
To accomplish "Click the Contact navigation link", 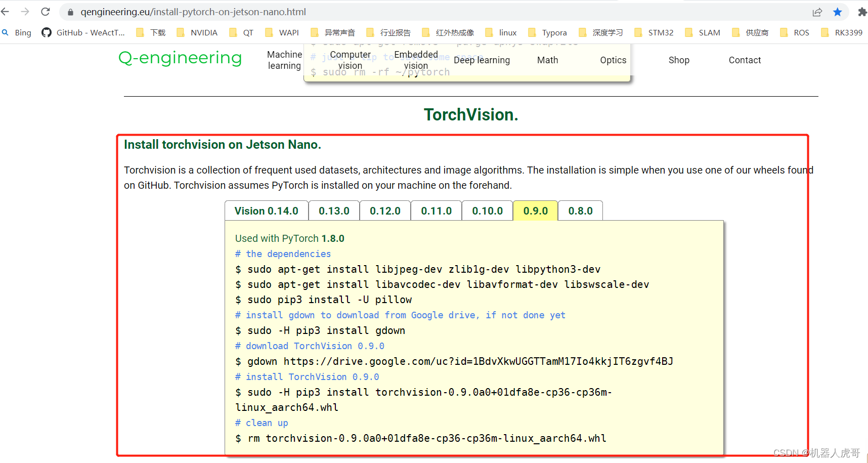I will [x=745, y=60].
